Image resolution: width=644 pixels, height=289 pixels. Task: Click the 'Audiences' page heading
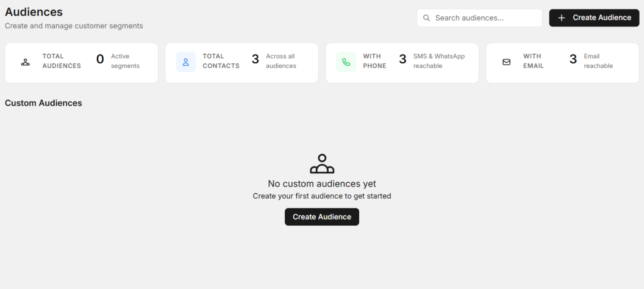(x=34, y=12)
